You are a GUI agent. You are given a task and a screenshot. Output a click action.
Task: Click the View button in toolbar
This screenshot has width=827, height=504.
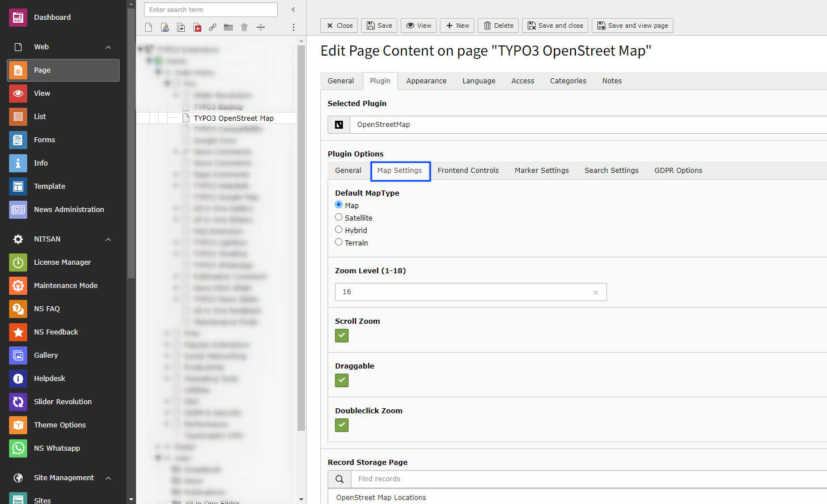click(419, 26)
